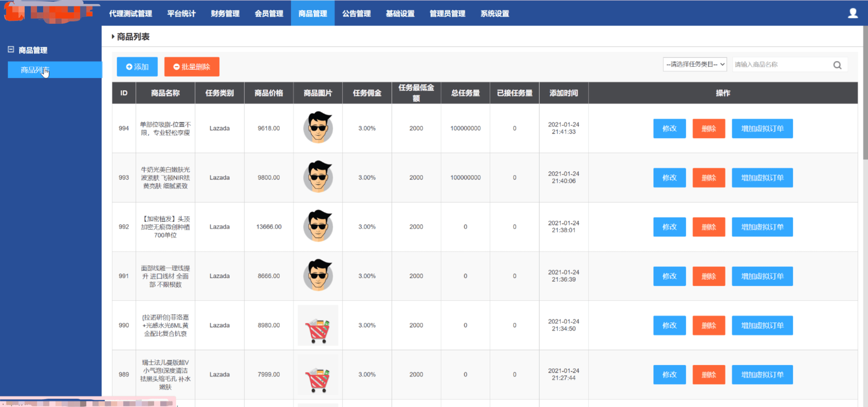
Task: Click the 批量删除 button
Action: 192,67
